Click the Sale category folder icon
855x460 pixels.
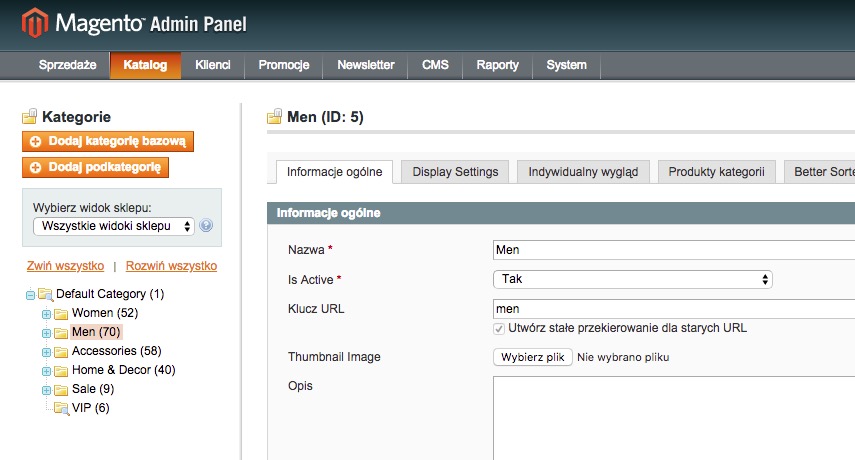[60, 390]
